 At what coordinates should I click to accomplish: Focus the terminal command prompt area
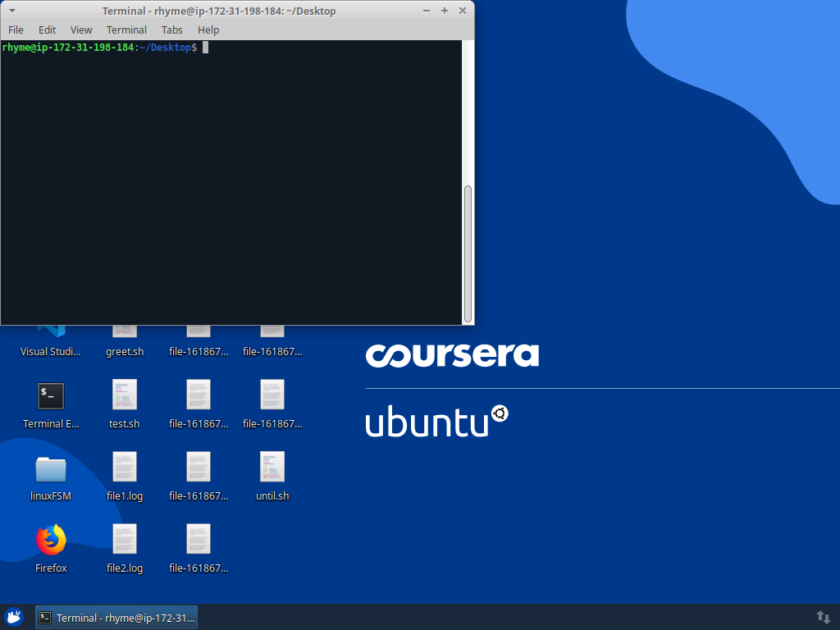pos(231,182)
